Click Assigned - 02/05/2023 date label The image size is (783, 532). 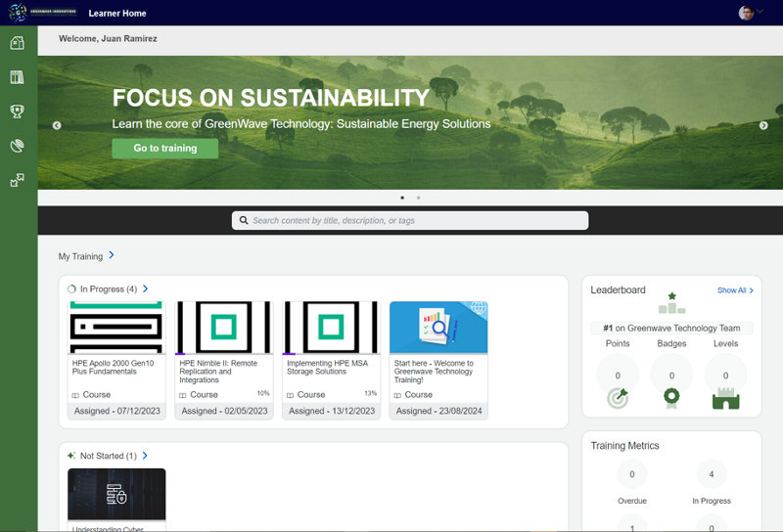pos(224,411)
